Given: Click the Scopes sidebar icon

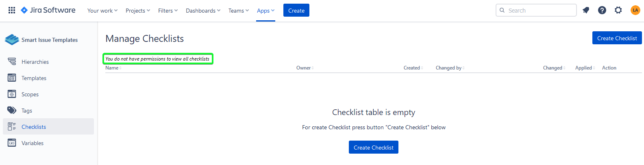Looking at the screenshot, I should (12, 94).
